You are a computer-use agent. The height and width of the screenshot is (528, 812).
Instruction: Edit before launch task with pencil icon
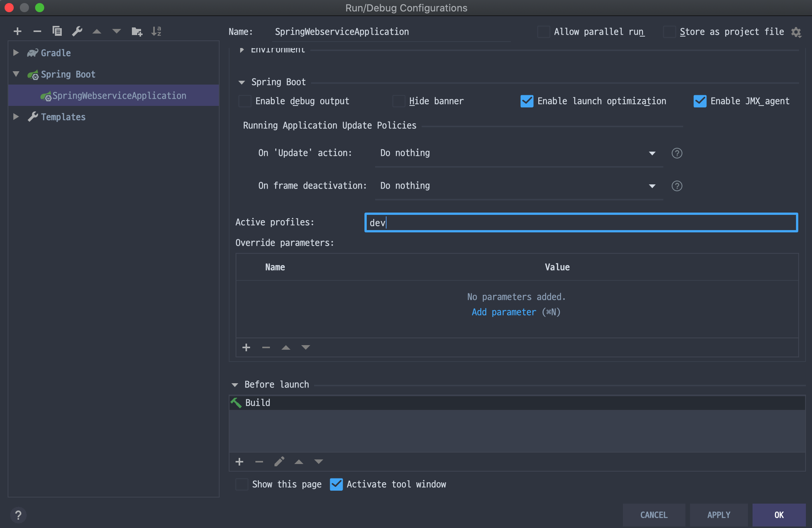pyautogui.click(x=279, y=462)
